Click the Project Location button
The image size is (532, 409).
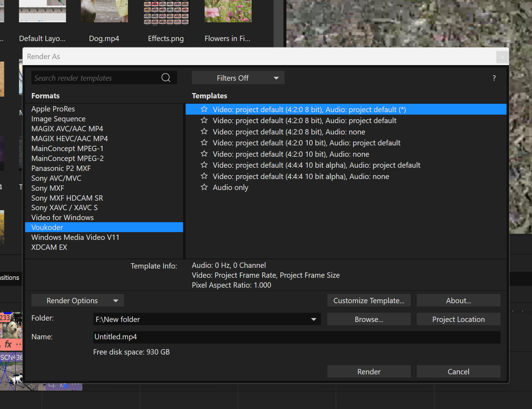[458, 319]
